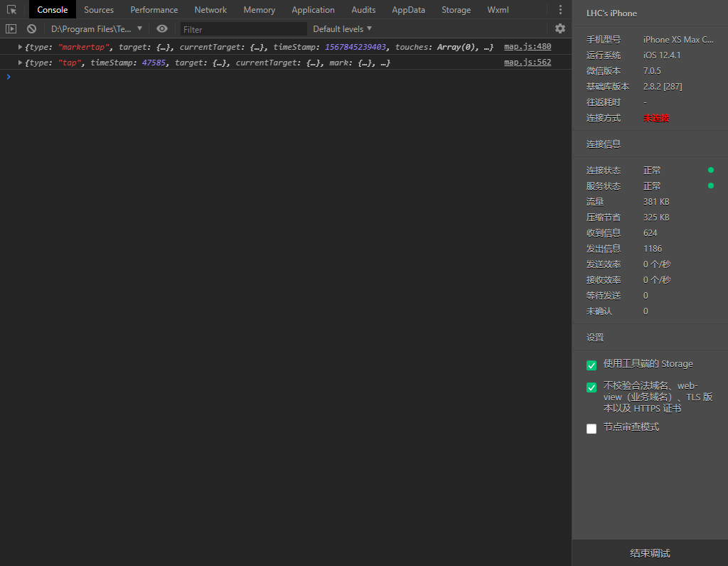Viewport: 728px width, 566px height.
Task: Open the JavaScript context selector dropdown
Action: click(97, 29)
